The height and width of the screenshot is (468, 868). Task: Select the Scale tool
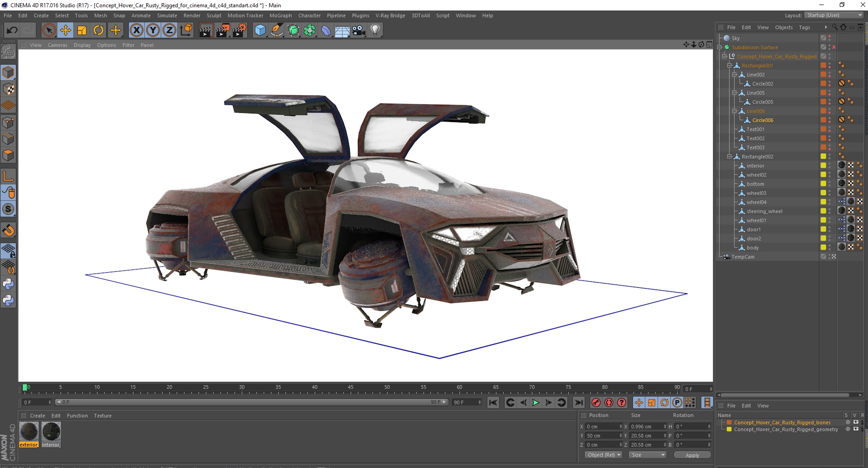click(82, 31)
